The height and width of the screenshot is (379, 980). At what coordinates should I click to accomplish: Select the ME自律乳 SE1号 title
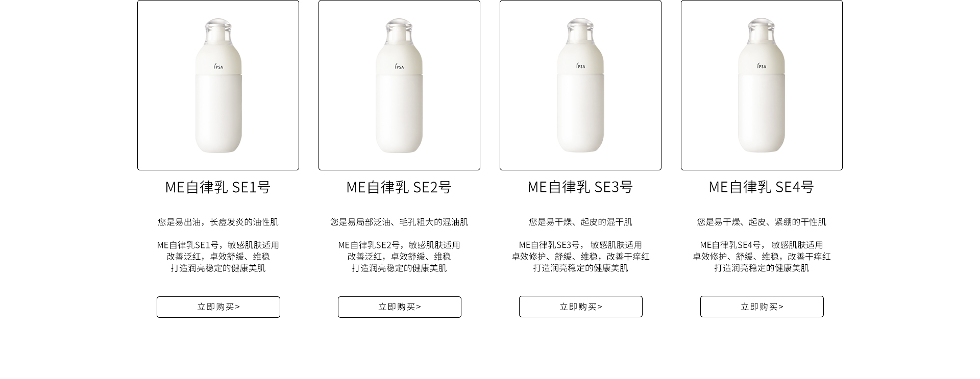coord(218,187)
